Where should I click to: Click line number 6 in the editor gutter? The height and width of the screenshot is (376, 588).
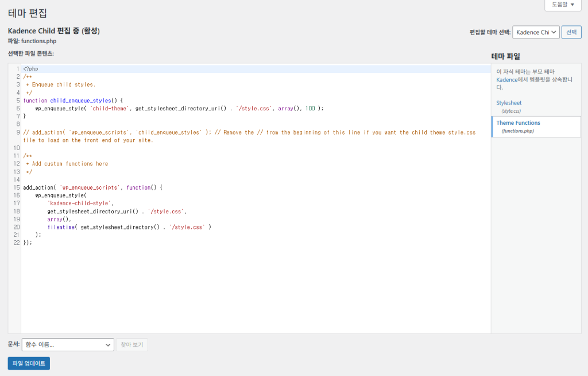[18, 108]
